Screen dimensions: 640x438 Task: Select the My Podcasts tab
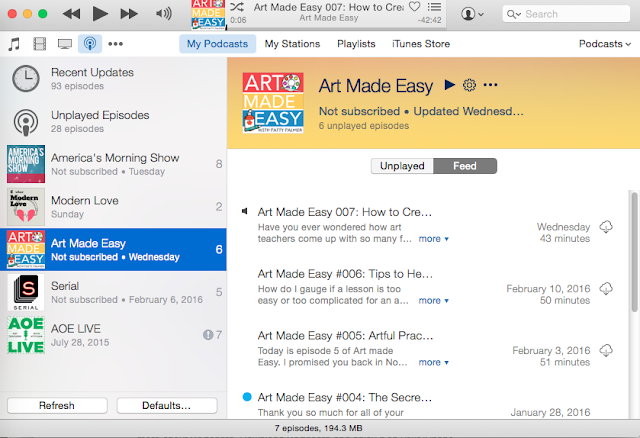217,44
